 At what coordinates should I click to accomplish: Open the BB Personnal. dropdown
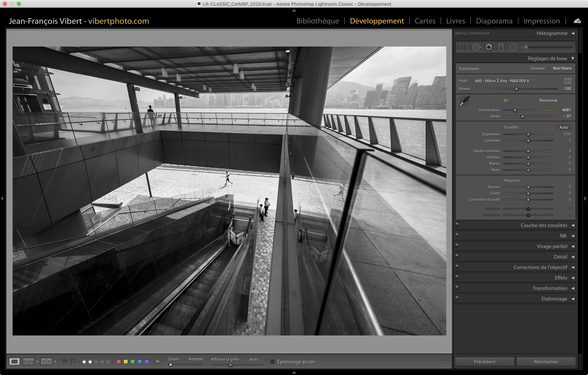[x=550, y=101]
